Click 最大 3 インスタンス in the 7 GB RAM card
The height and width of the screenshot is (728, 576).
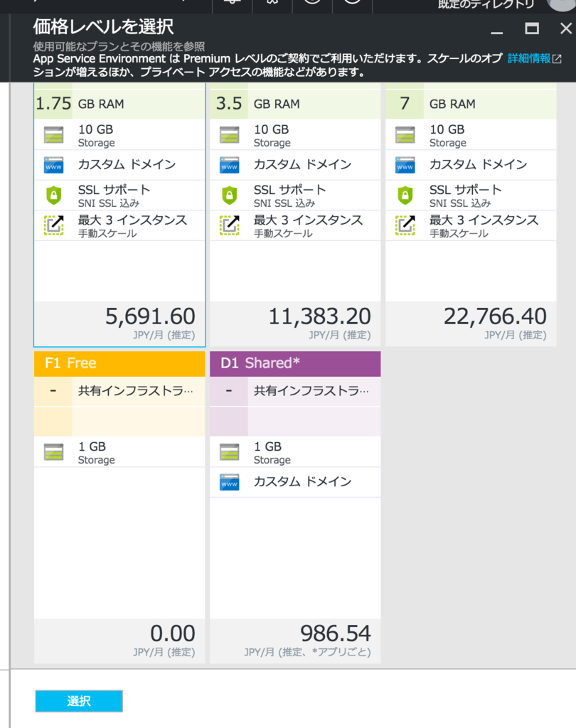(x=484, y=220)
